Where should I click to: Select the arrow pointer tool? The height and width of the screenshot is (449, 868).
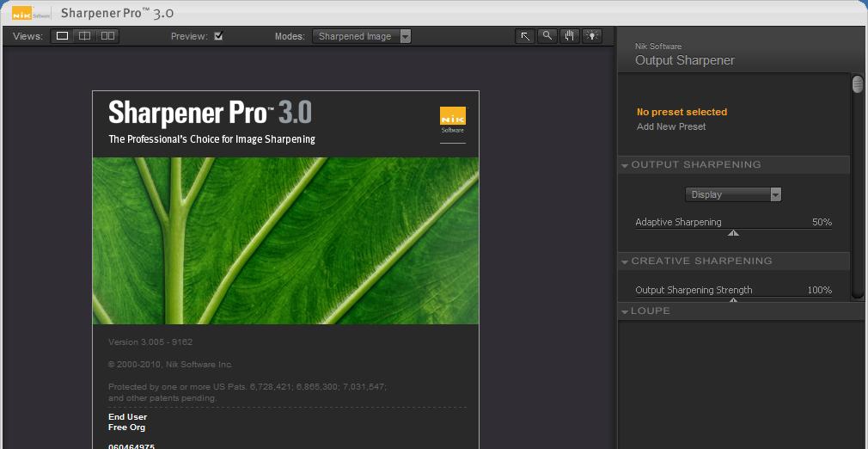[525, 36]
